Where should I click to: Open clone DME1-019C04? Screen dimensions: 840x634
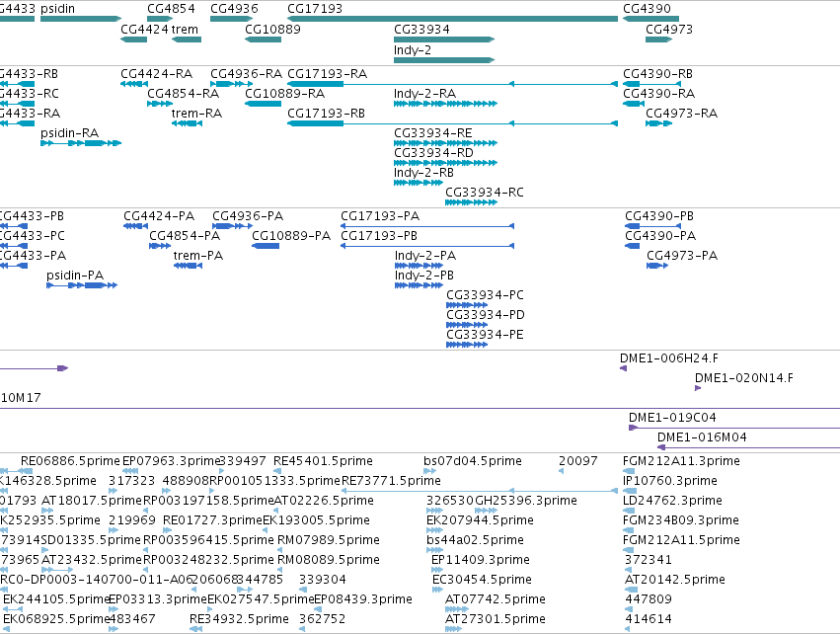pos(672,418)
